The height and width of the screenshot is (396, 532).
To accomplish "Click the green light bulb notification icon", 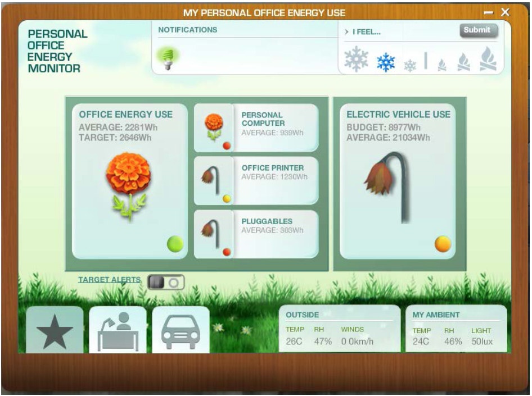I will pos(168,58).
